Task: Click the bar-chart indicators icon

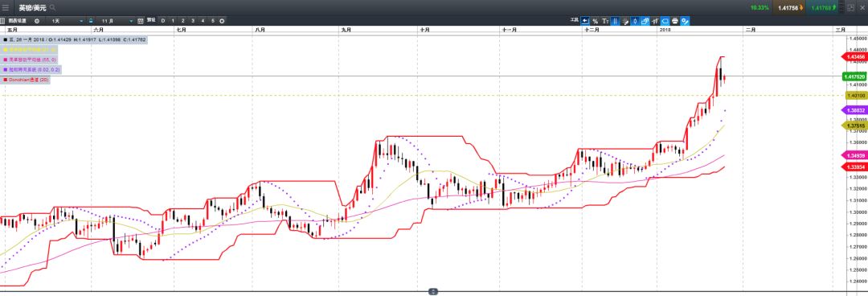Action: 655,21
